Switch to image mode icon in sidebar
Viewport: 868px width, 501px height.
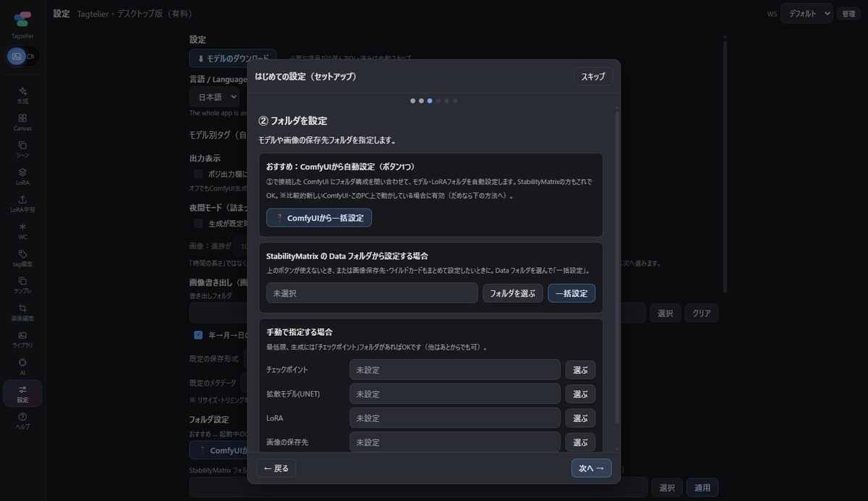17,56
